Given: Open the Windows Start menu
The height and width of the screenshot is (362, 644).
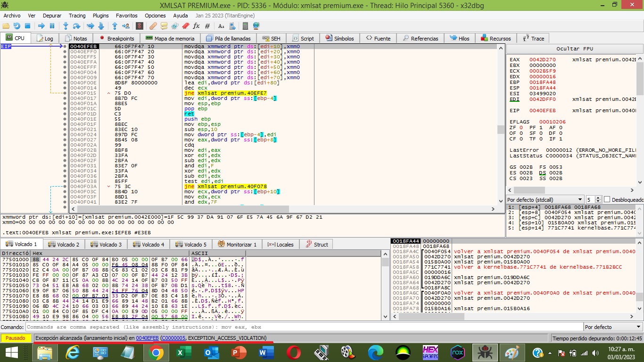Looking at the screenshot, I should [x=11, y=353].
